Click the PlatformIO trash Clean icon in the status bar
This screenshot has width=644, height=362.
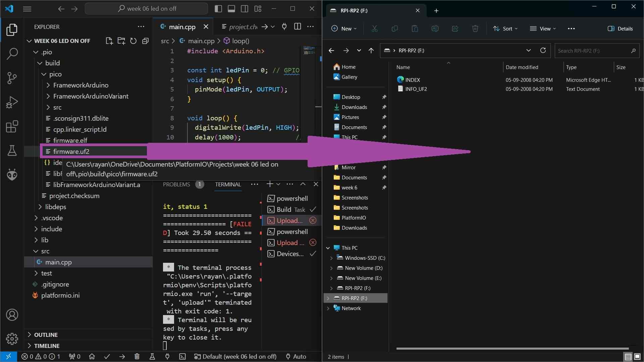pos(137,356)
